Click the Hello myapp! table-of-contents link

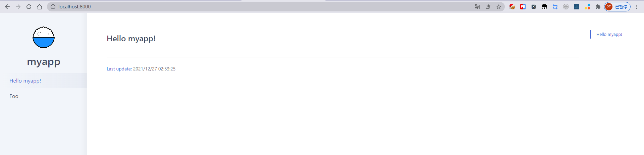609,35
